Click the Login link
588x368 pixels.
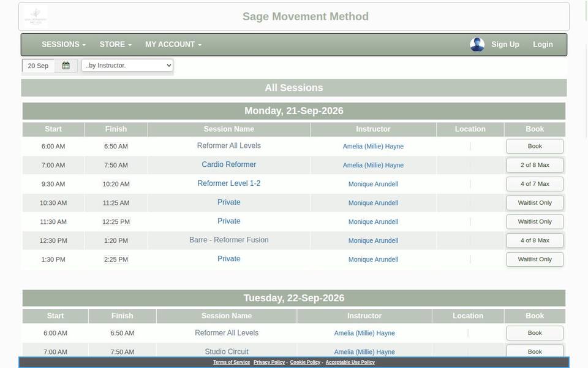tap(543, 44)
